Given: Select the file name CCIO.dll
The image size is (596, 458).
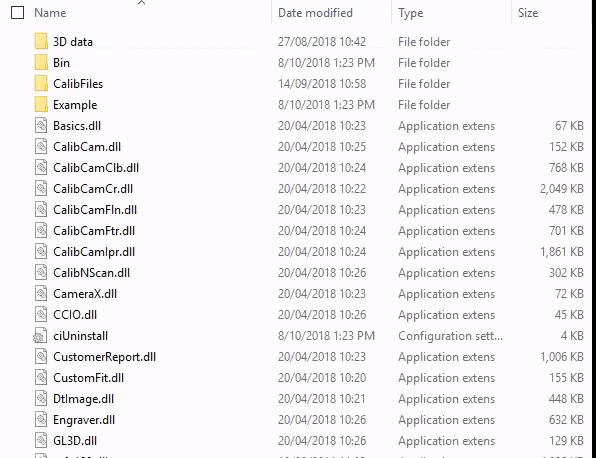Looking at the screenshot, I should coord(75,315).
